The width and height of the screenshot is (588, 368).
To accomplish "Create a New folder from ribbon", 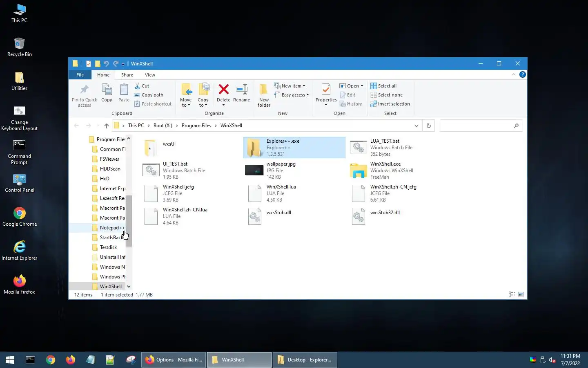I will pyautogui.click(x=264, y=95).
